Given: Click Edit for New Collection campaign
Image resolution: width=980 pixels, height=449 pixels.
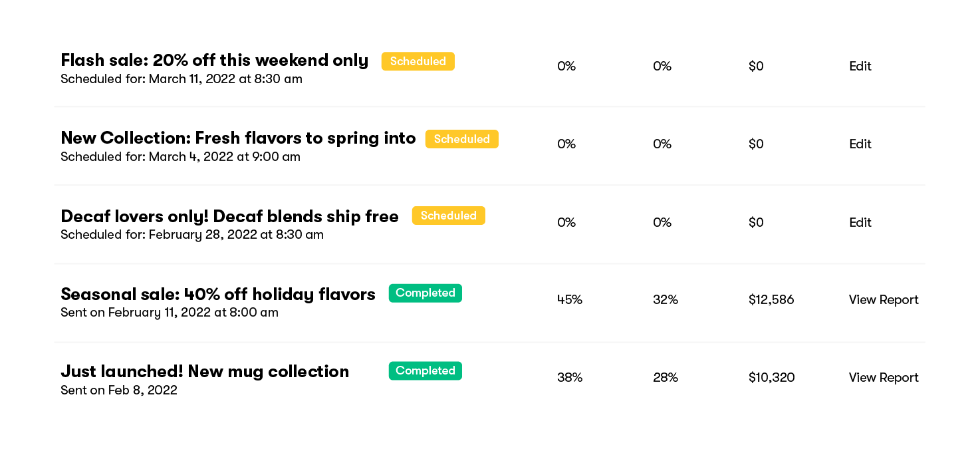Looking at the screenshot, I should [x=860, y=144].
